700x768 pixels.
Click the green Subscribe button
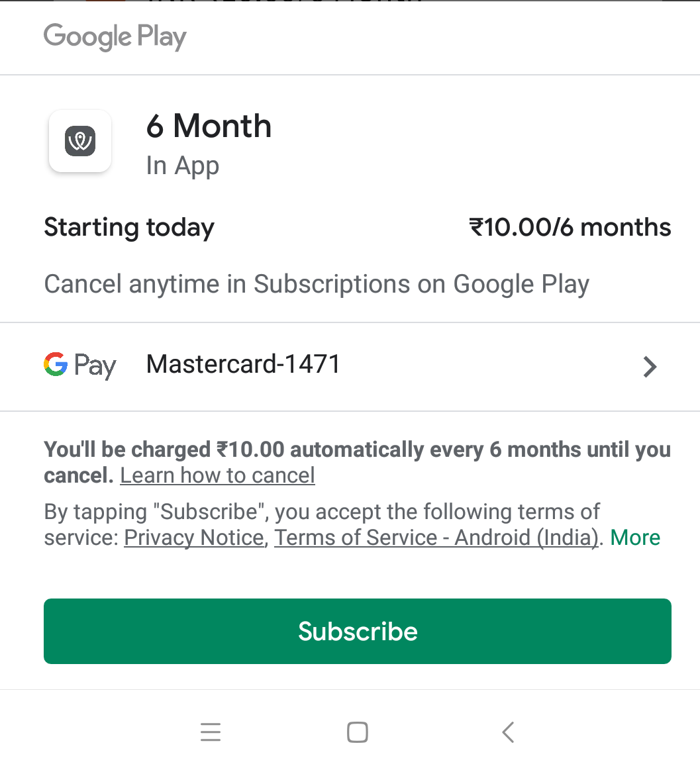[x=358, y=631]
